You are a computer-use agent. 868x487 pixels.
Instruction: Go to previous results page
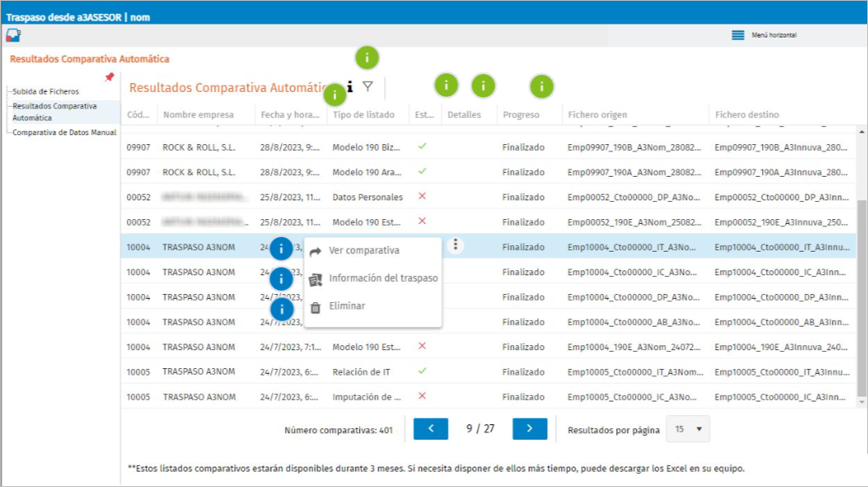point(431,428)
